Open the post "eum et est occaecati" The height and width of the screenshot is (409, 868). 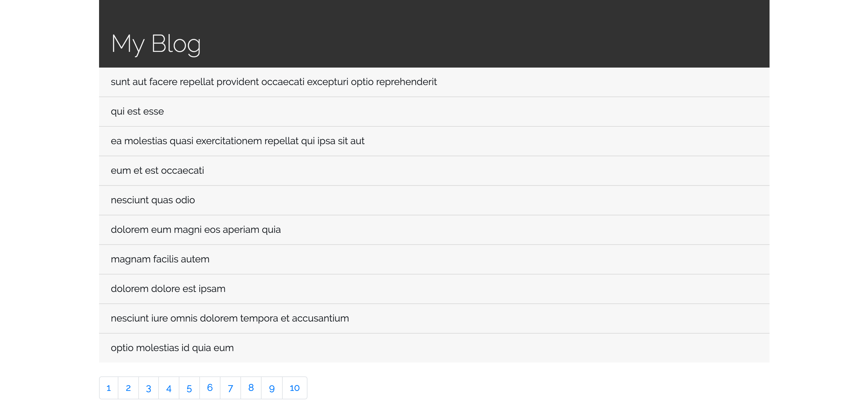tap(157, 171)
